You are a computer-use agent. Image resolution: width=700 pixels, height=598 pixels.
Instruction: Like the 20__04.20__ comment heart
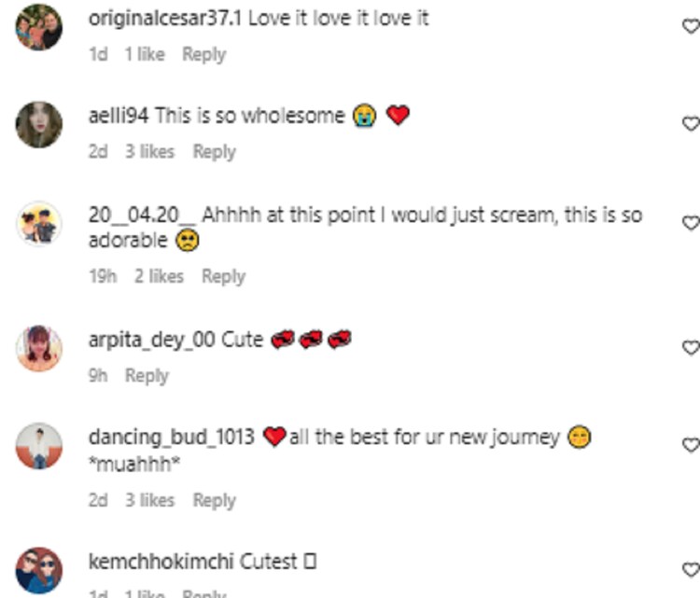point(690,223)
